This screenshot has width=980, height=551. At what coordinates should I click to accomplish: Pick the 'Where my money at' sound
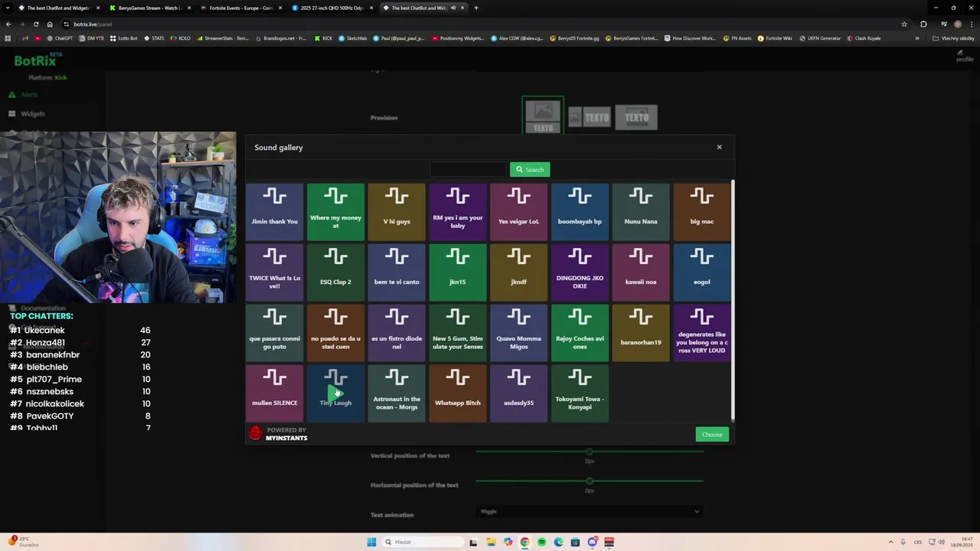click(x=335, y=211)
